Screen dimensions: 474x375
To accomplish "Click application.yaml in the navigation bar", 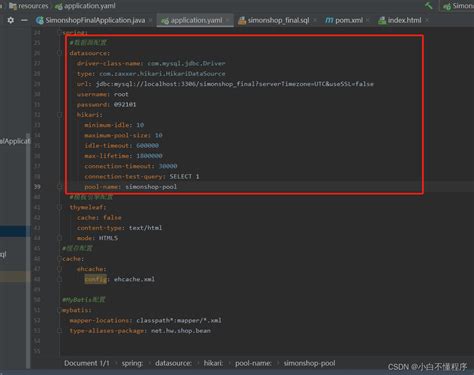I will pos(86,6).
